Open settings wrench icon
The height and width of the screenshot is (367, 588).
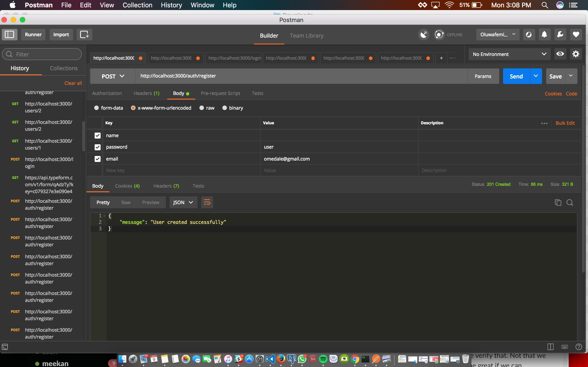[x=560, y=34]
